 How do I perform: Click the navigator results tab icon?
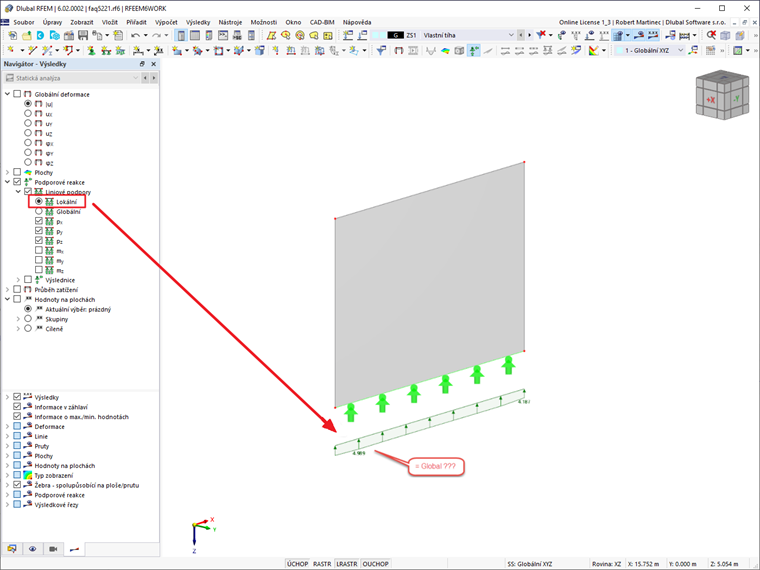tap(74, 549)
